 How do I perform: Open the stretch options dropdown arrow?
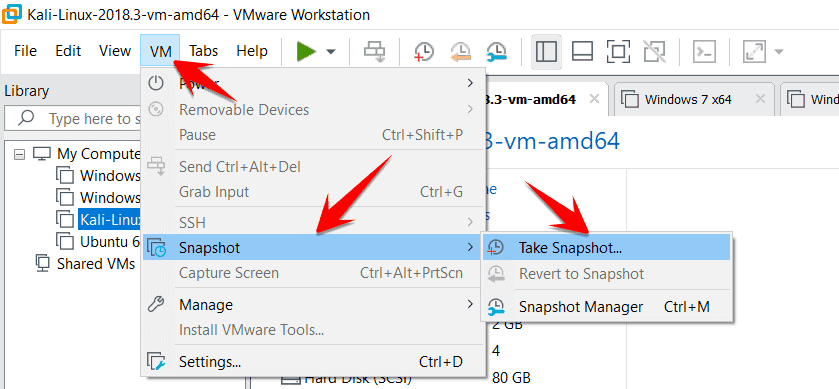(x=779, y=52)
